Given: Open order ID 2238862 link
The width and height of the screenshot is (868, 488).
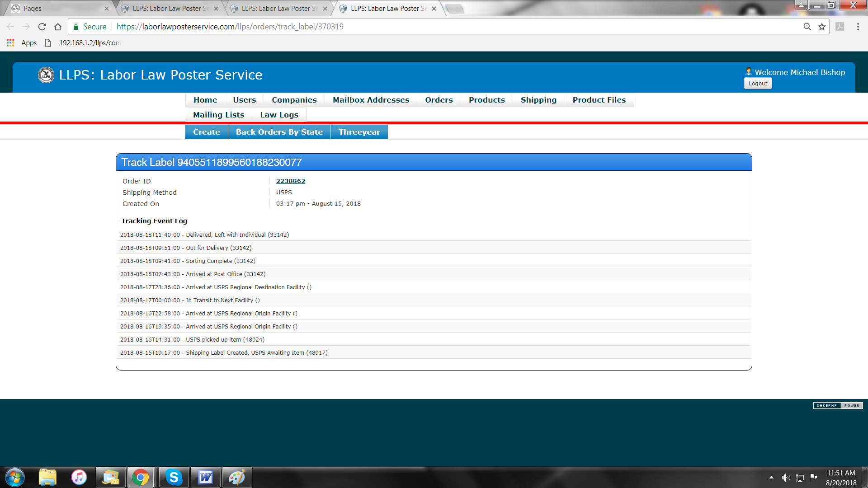Looking at the screenshot, I should point(290,181).
